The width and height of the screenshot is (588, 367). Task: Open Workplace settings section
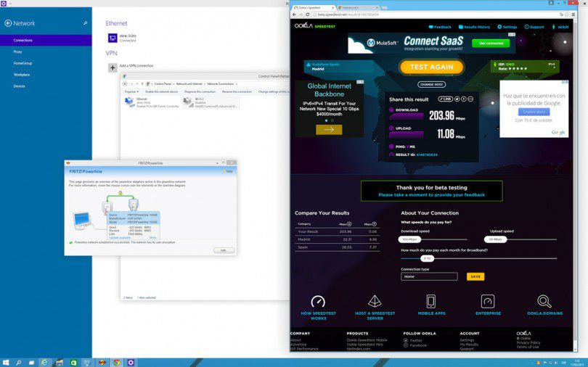(21, 75)
